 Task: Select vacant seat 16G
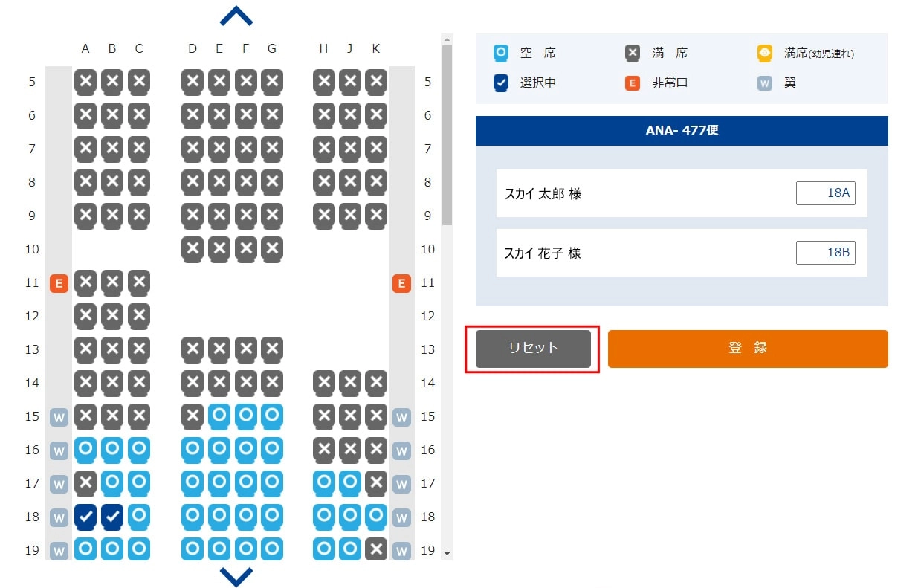272,450
